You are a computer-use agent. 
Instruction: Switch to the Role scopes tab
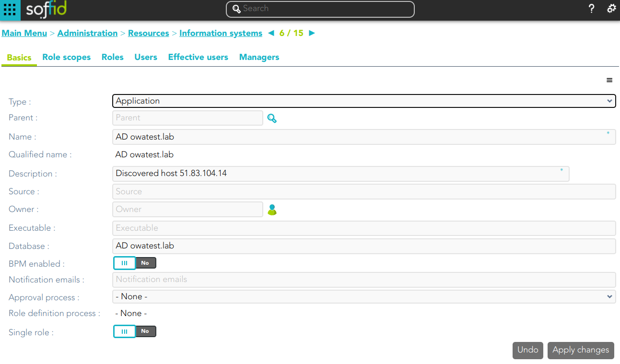[67, 57]
